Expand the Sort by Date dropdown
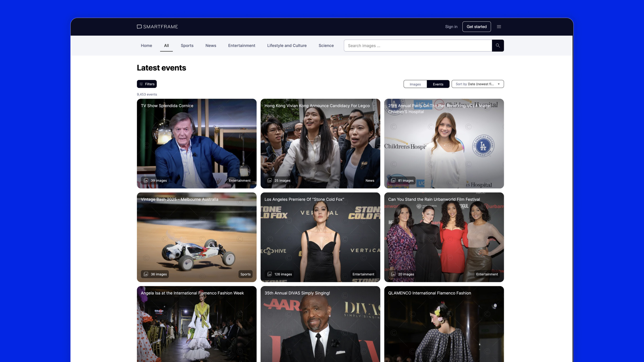This screenshot has width=644, height=362. click(x=474, y=84)
